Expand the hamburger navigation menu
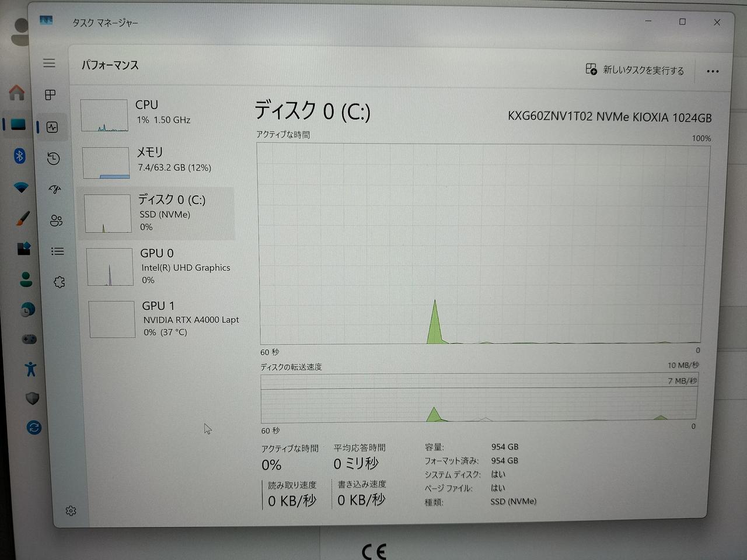 point(49,63)
